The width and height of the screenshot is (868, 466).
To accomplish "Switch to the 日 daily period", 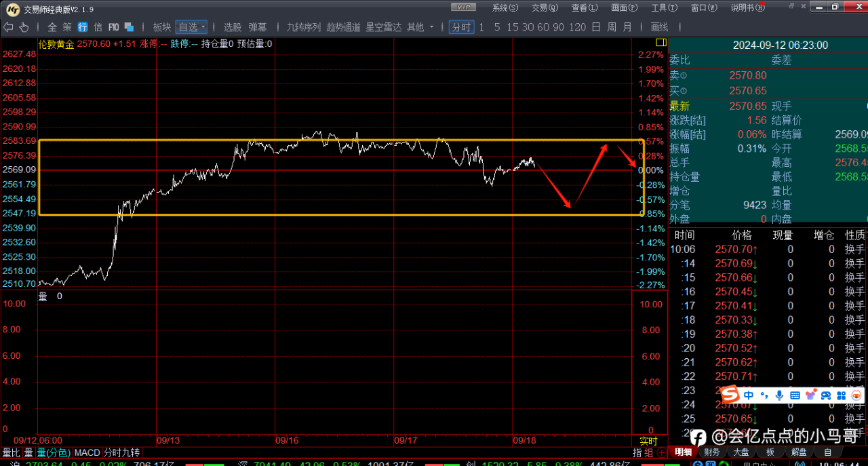I will tap(595, 27).
